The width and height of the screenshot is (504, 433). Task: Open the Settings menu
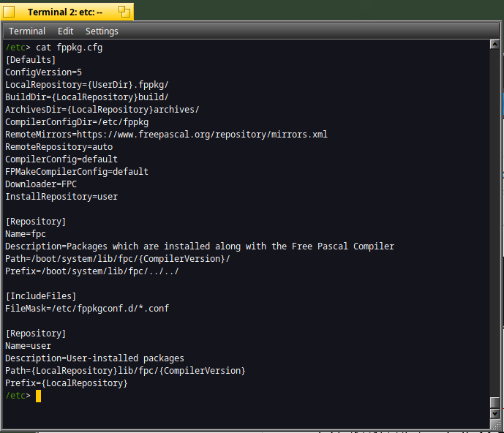102,31
